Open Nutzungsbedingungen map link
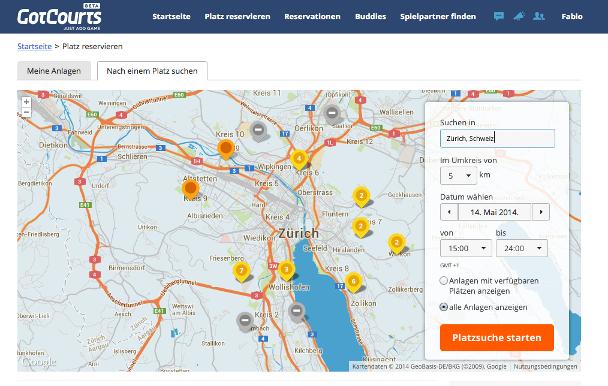The width and height of the screenshot is (608, 386). 546,366
